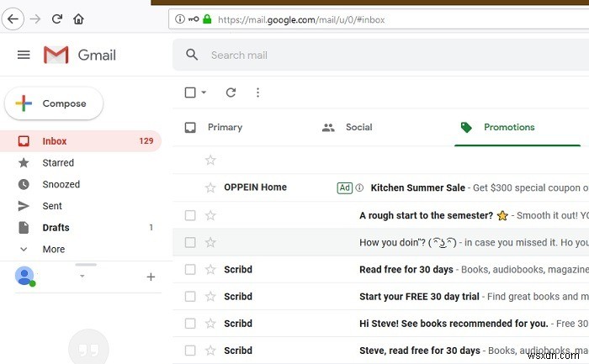Switch to the Social tab
589x364 pixels.
pos(359,127)
